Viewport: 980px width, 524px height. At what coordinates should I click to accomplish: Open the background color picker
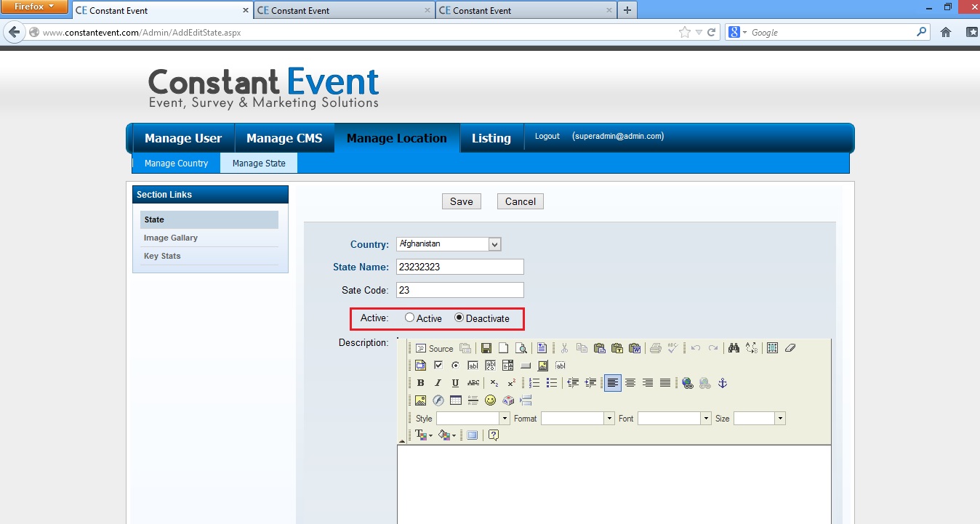[447, 435]
